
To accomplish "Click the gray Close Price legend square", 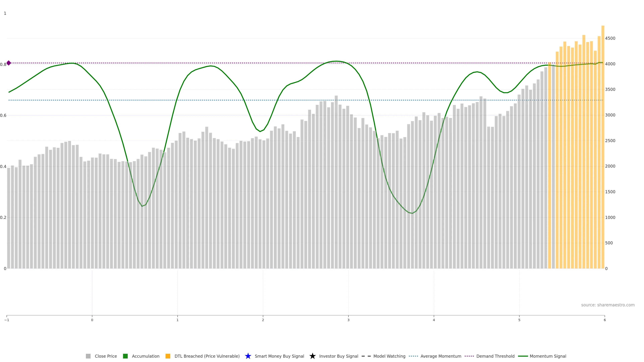I will tap(88, 356).
